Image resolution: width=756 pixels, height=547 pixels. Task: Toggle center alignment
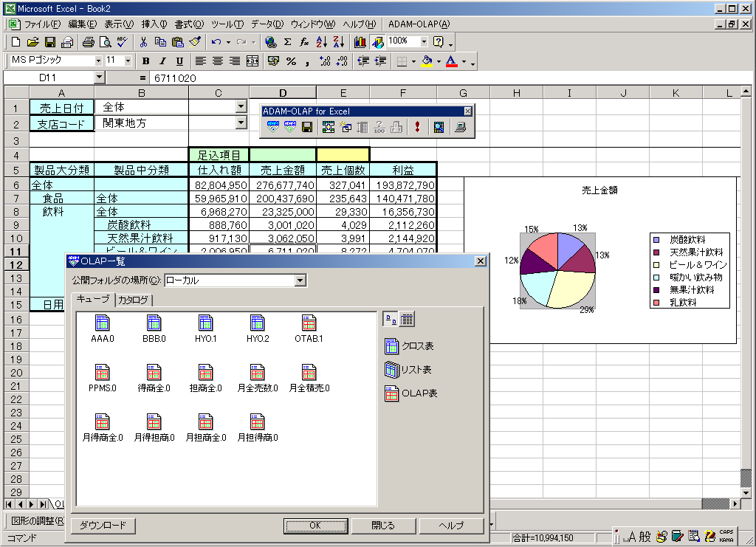click(x=218, y=61)
